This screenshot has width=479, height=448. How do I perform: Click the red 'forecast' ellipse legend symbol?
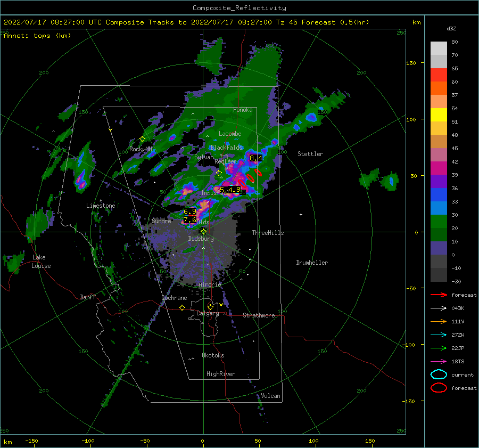[x=439, y=388]
